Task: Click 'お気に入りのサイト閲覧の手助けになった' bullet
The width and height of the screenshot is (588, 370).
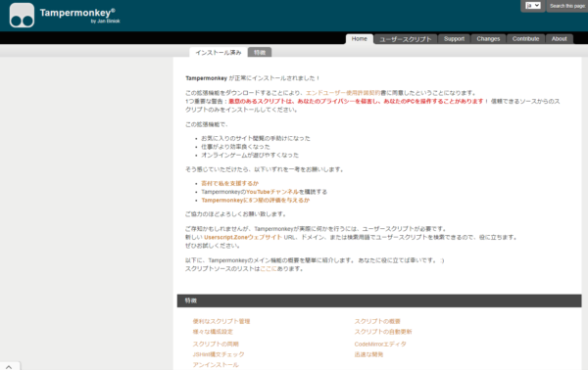Action: tap(256, 139)
